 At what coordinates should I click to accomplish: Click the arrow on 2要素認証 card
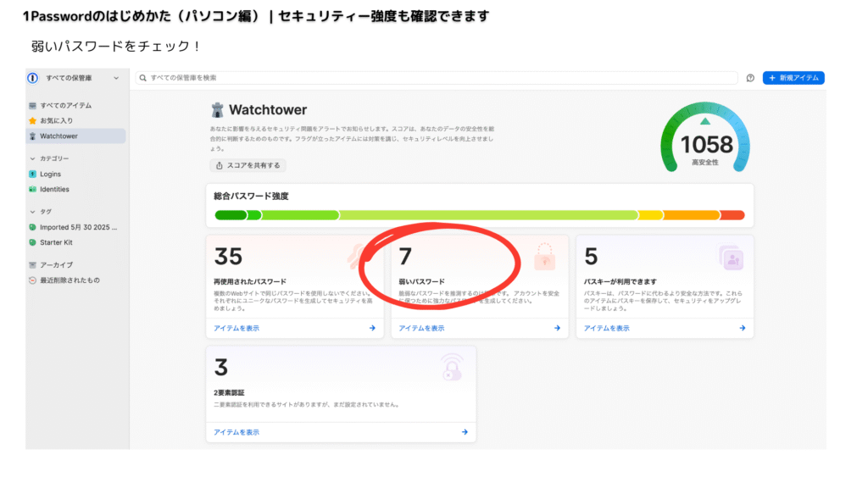pyautogui.click(x=465, y=432)
